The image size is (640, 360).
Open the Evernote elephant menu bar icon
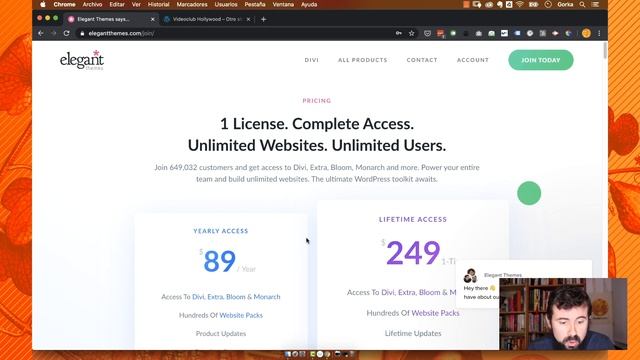[x=500, y=4]
